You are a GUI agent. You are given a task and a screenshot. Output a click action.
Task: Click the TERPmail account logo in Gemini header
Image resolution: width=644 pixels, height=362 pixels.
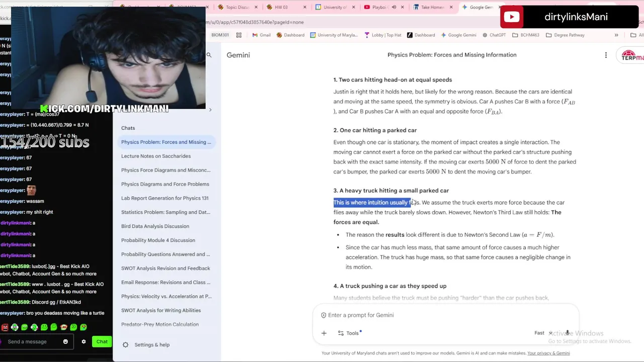632,56
